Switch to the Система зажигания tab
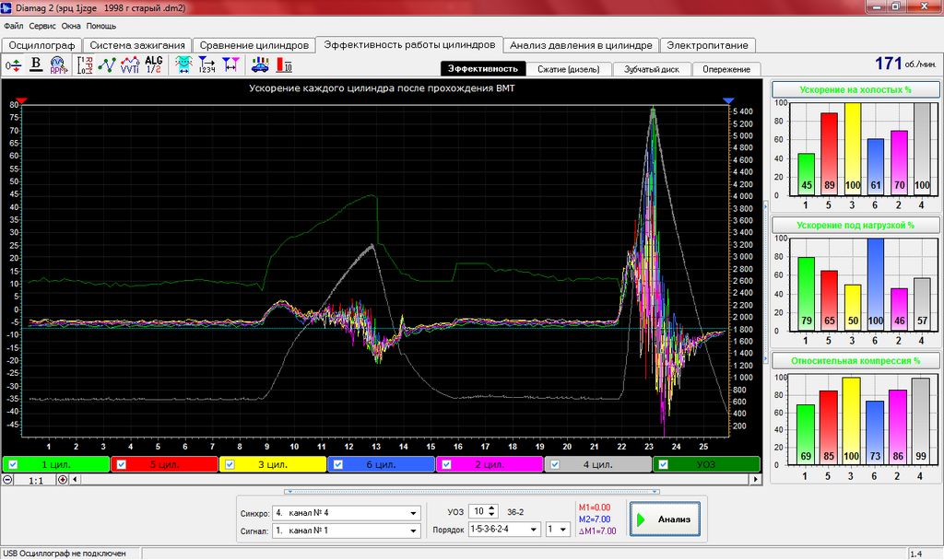944x560 pixels. pos(137,46)
